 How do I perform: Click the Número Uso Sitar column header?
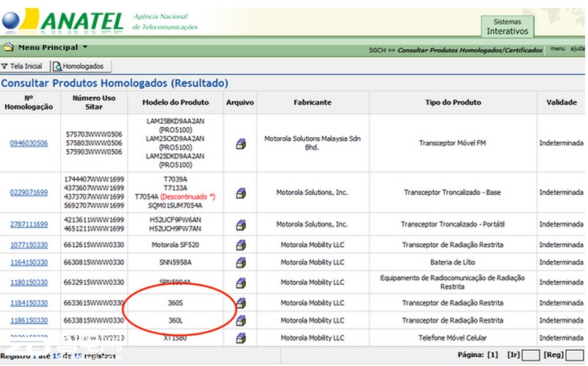coord(94,102)
